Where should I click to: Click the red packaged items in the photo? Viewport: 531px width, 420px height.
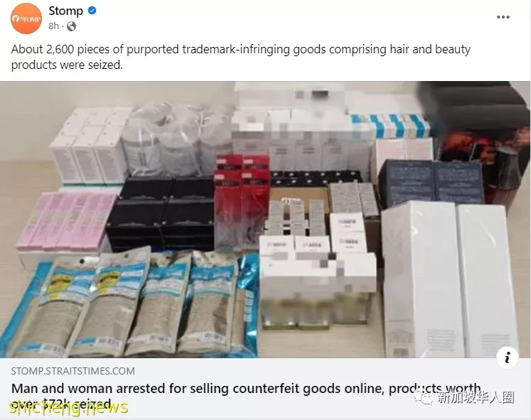[242, 201]
